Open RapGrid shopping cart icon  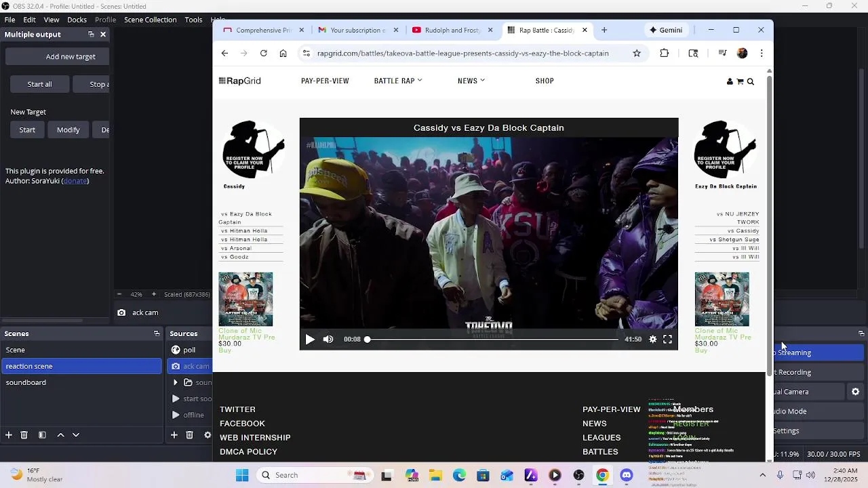(x=740, y=81)
